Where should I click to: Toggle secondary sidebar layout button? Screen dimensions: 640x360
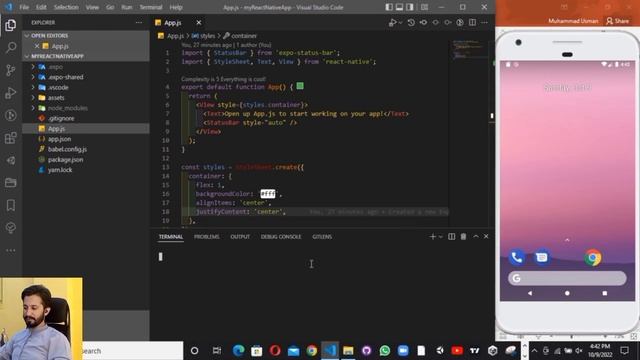[409, 7]
